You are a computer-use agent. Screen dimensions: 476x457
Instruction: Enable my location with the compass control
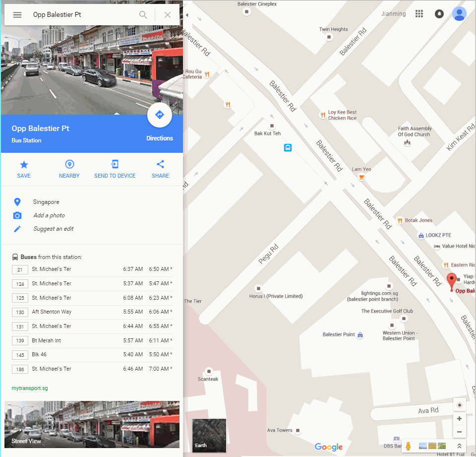[x=459, y=404]
